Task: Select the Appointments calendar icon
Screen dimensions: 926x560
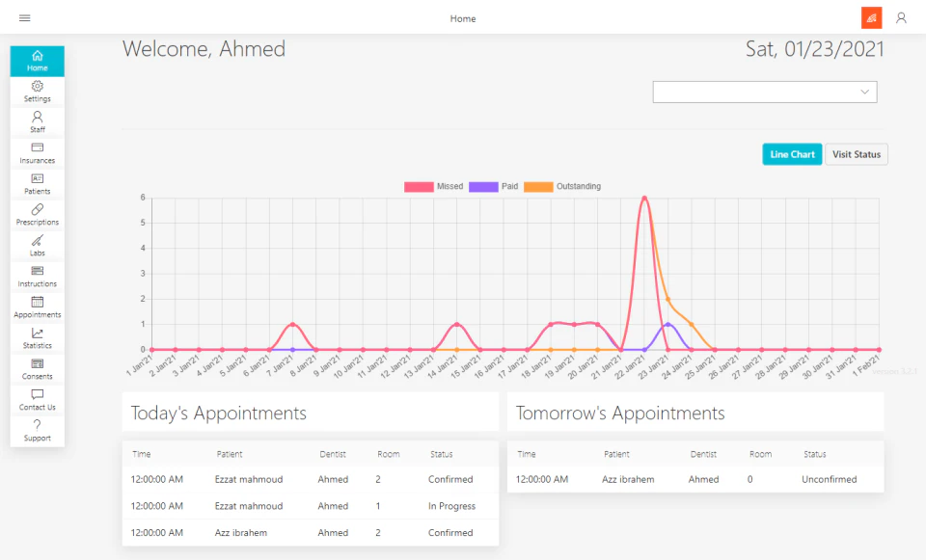Action: pos(37,307)
